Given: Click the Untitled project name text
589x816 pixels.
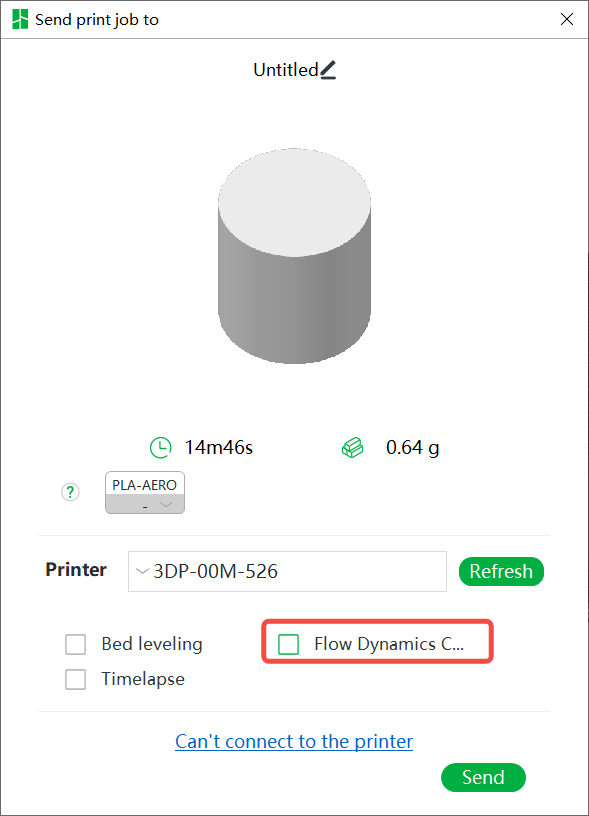Looking at the screenshot, I should pyautogui.click(x=286, y=70).
